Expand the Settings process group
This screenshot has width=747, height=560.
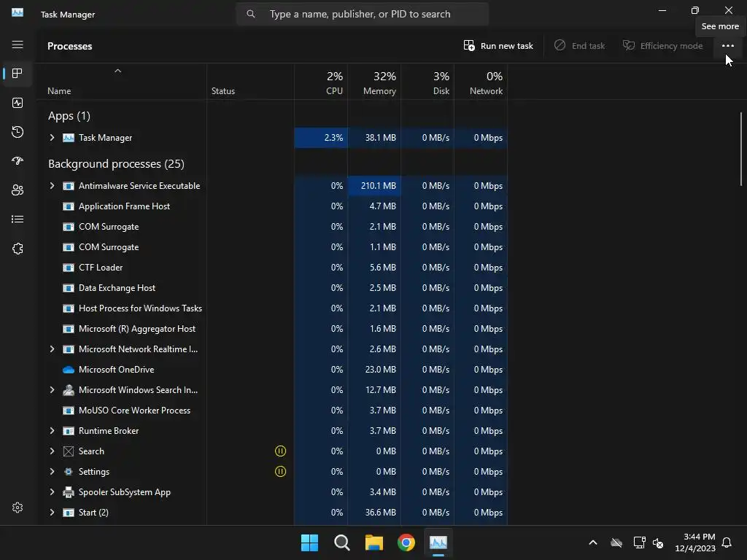click(52, 472)
